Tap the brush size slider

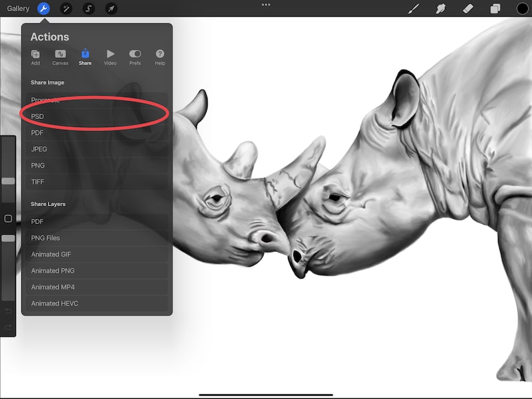(9, 182)
